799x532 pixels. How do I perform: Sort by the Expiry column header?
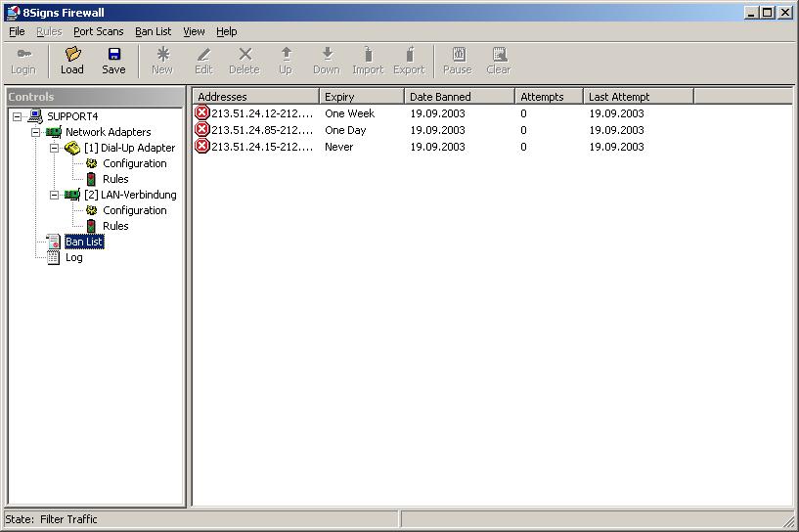[x=361, y=97]
